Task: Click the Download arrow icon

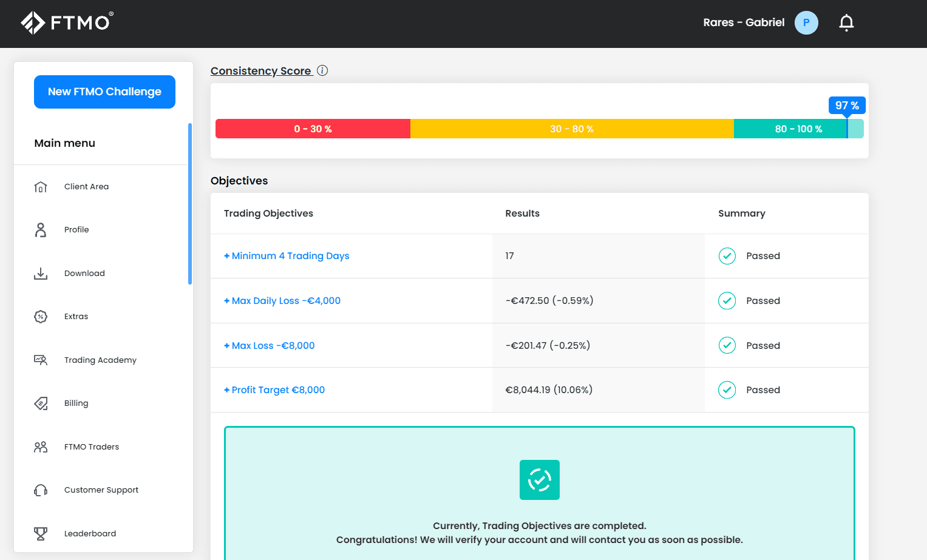Action: pos(41,274)
